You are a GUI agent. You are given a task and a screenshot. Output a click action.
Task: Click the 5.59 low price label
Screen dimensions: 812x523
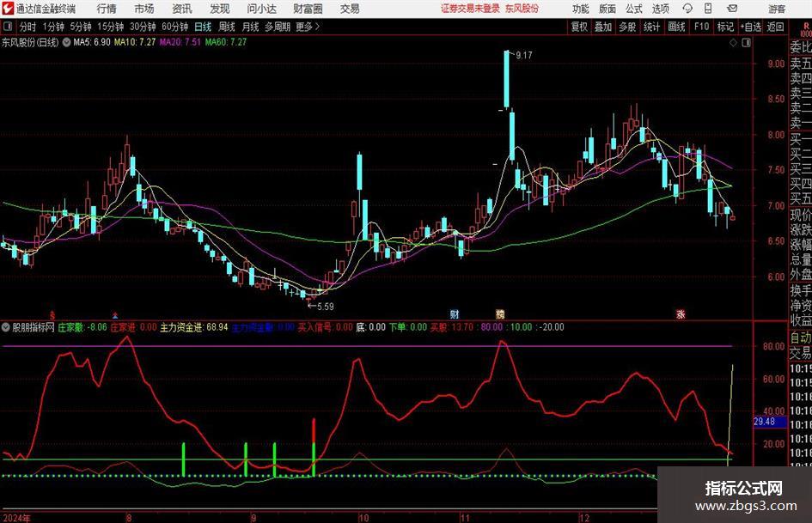pos(325,307)
